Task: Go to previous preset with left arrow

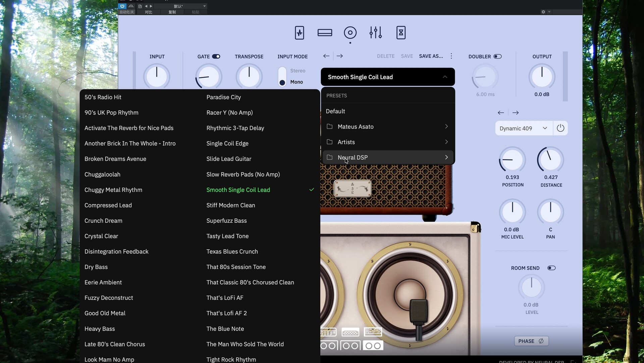Action: pyautogui.click(x=326, y=56)
